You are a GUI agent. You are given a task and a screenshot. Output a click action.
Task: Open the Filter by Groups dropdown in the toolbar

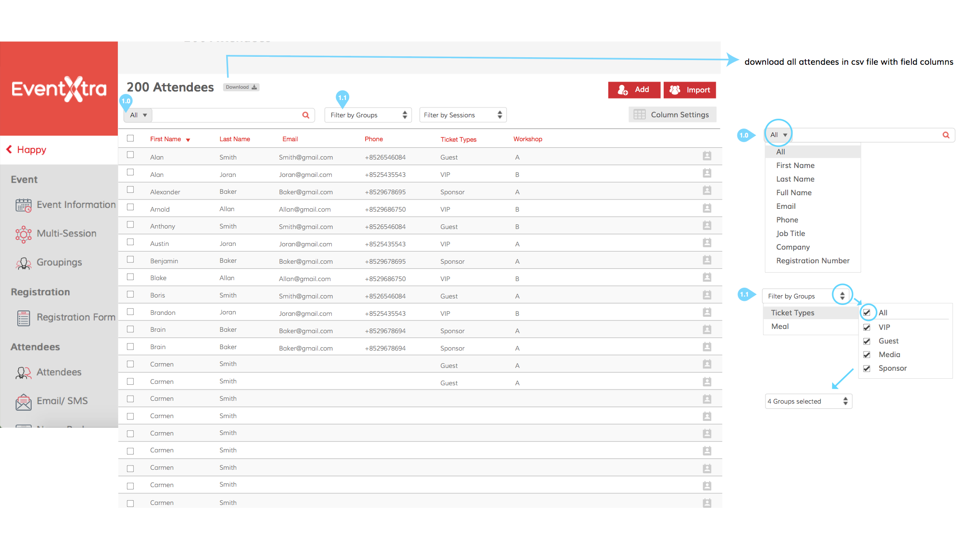(x=368, y=115)
